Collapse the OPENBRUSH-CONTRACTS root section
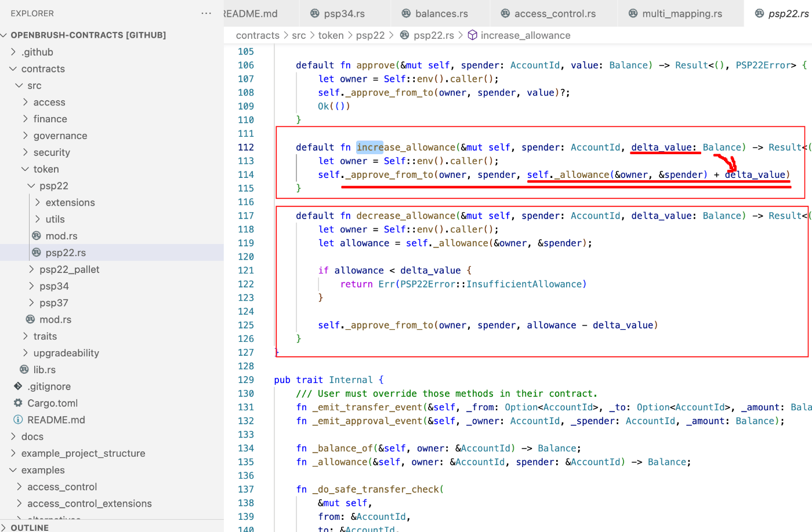This screenshot has height=532, width=812. pyautogui.click(x=4, y=35)
